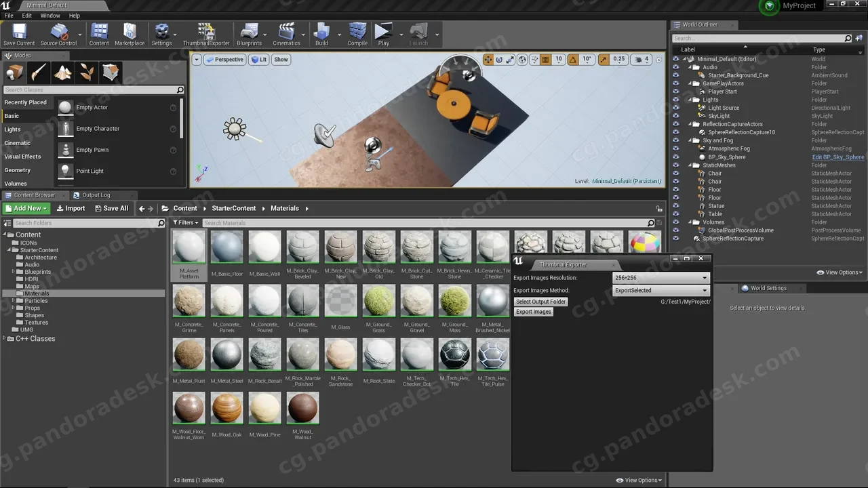Start the game with the Play button
868x488 pixels.
(384, 35)
